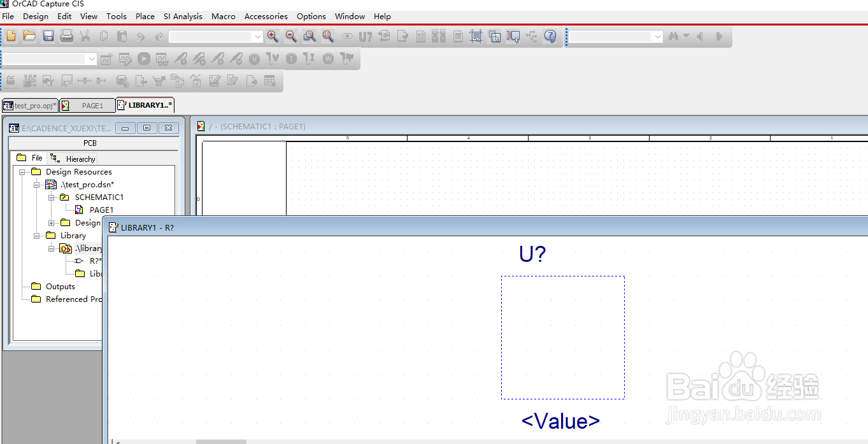Select the Outputs folder
The image size is (868, 444).
click(x=60, y=287)
